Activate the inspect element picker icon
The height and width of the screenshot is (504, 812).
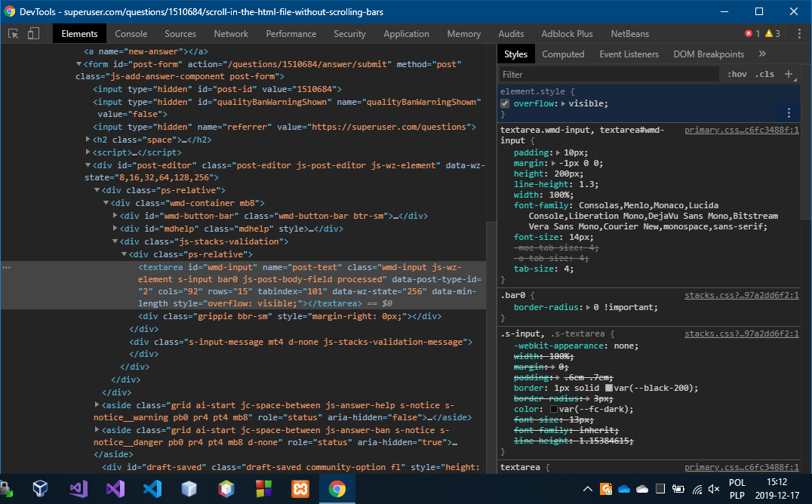click(x=14, y=34)
